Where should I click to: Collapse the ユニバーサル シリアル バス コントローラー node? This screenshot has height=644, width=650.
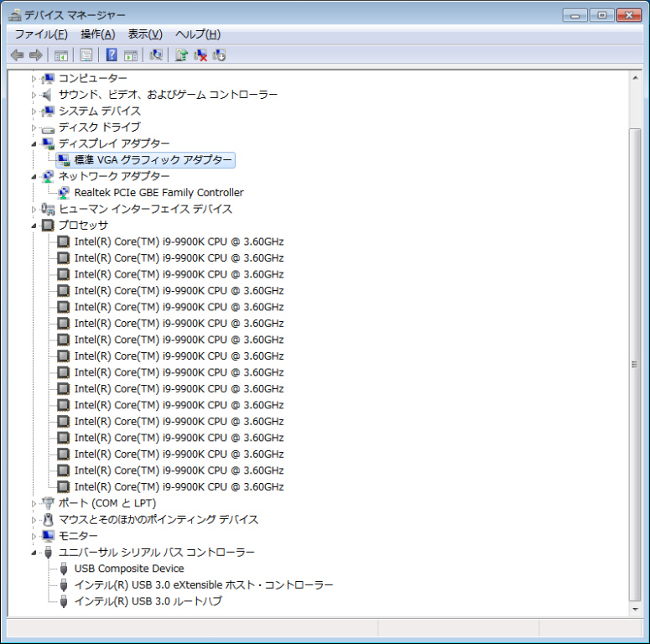pos(34,553)
